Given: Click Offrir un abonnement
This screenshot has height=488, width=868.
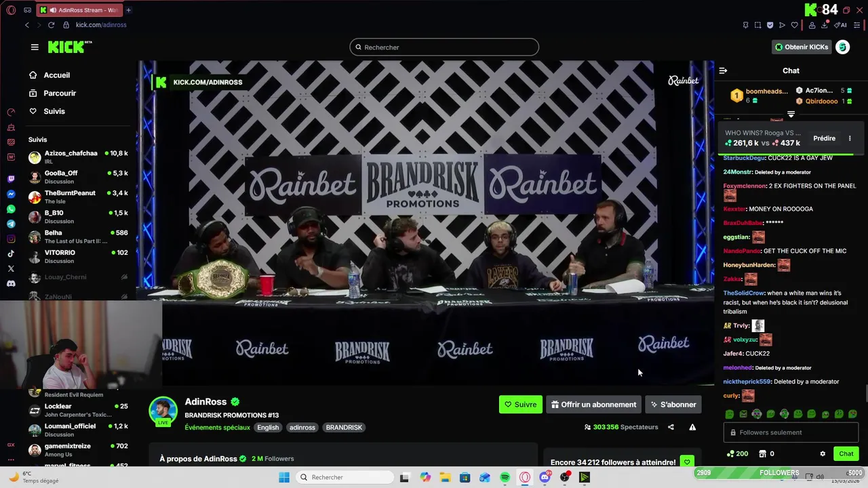Looking at the screenshot, I should coord(594,405).
